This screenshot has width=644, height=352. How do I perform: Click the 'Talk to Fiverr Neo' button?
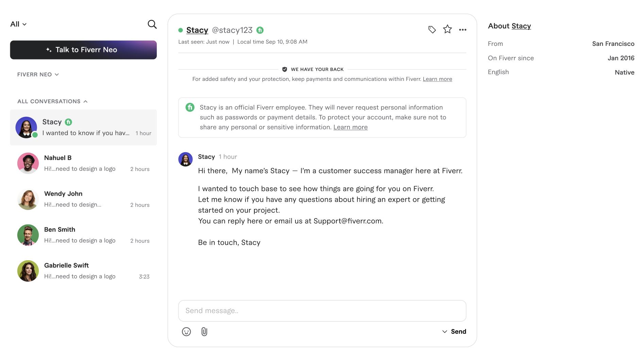tap(83, 50)
